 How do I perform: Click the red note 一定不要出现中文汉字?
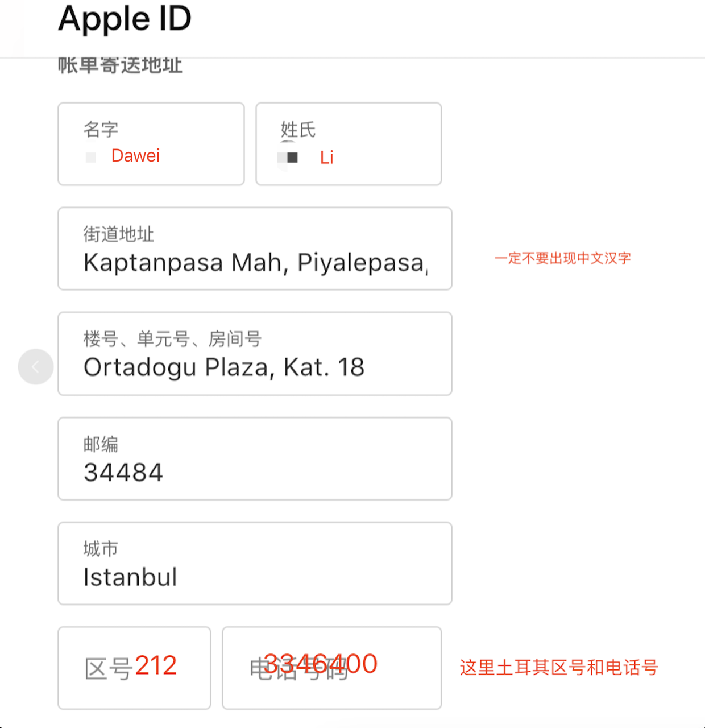point(562,258)
